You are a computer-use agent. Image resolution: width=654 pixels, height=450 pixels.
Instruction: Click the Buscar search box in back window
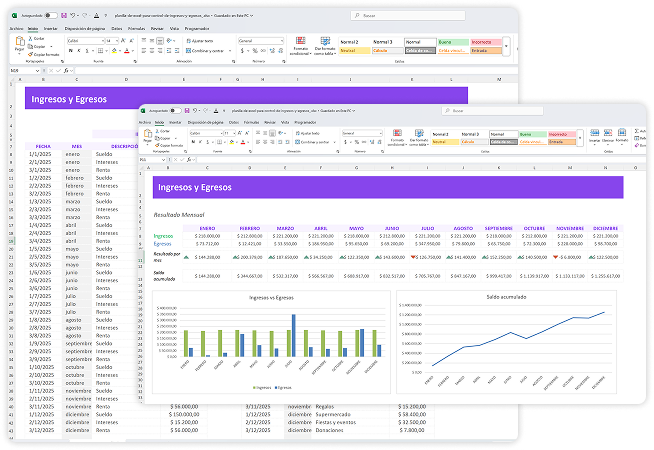coord(407,15)
